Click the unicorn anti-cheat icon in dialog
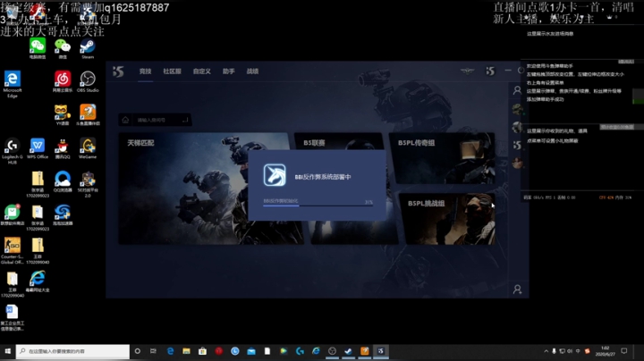644x361 pixels. [275, 175]
